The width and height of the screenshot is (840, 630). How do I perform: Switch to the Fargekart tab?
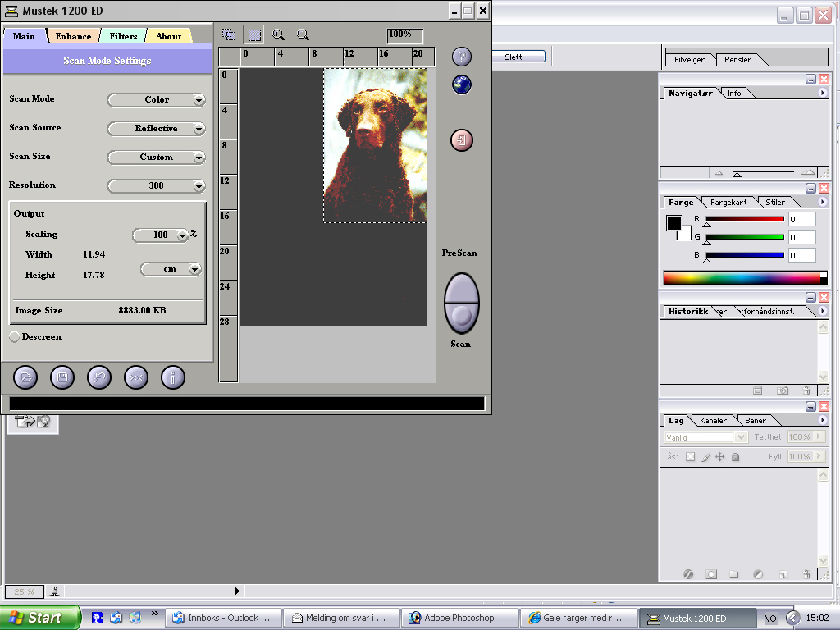(x=728, y=203)
